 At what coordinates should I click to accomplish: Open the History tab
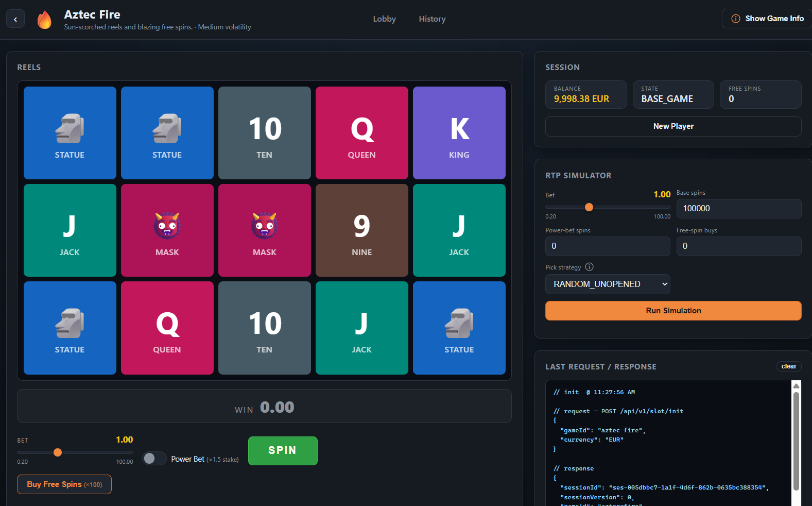[x=432, y=19]
